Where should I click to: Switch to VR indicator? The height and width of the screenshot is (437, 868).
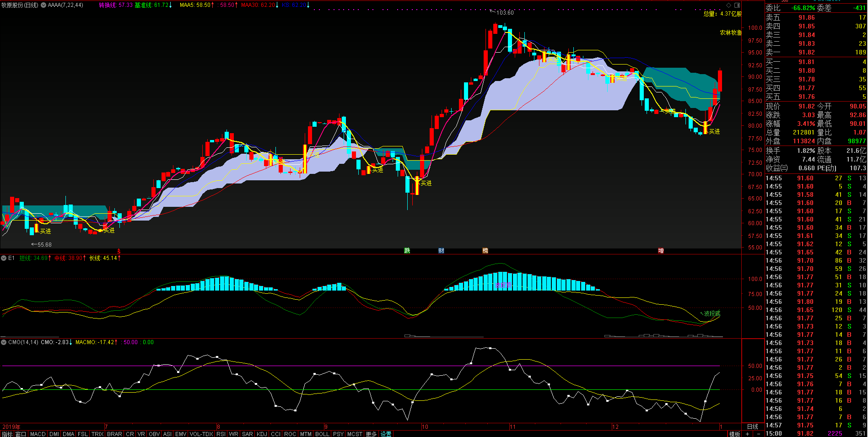[x=141, y=434]
